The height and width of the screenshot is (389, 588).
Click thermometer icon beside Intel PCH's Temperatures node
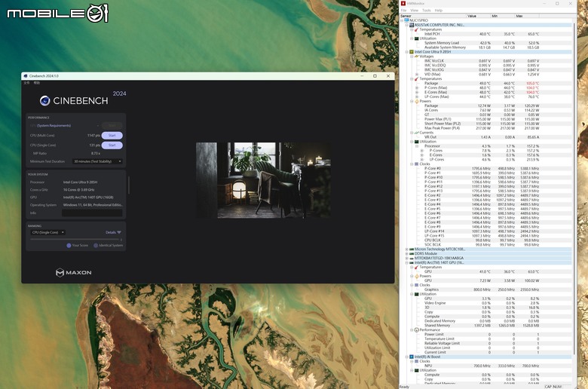416,29
